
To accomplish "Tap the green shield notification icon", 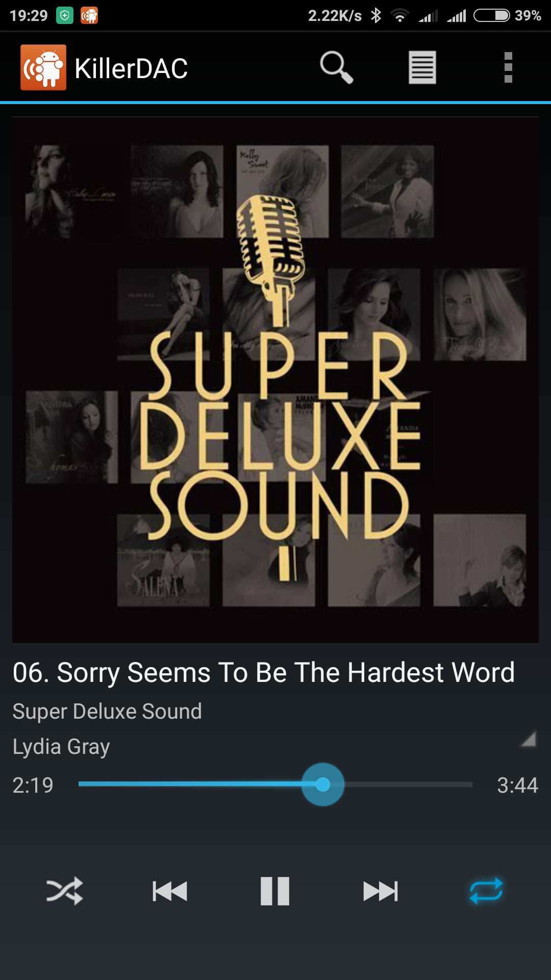I will pos(65,16).
